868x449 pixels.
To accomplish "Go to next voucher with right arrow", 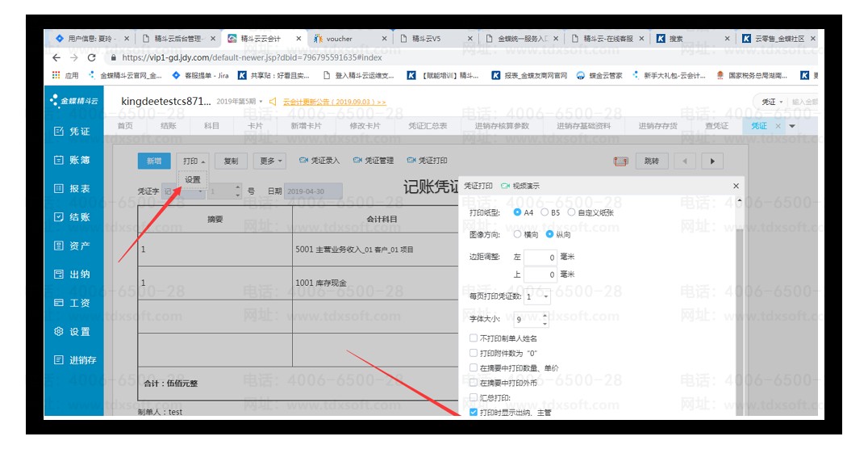I will (x=711, y=161).
